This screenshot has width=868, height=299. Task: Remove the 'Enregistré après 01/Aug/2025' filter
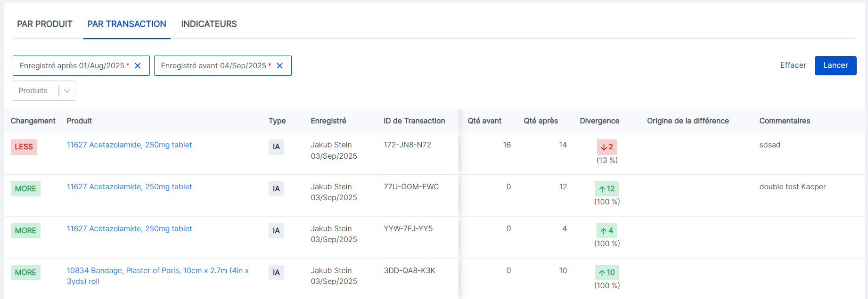[138, 66]
